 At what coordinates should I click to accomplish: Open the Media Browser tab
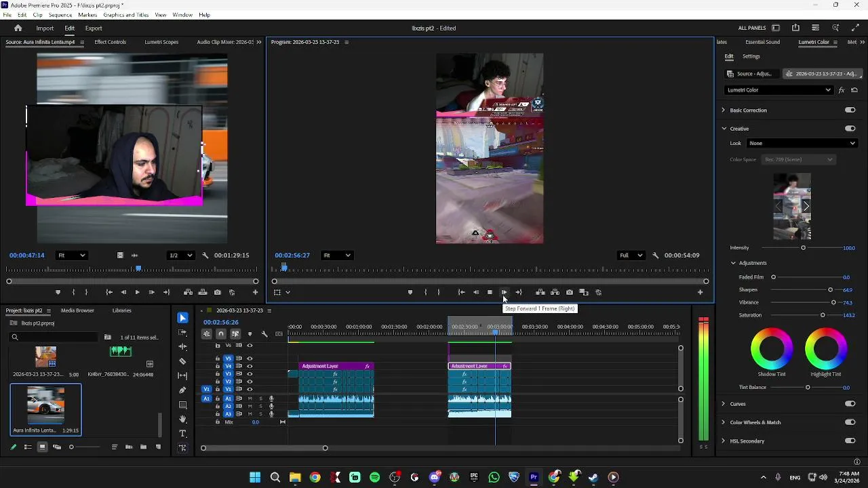pyautogui.click(x=77, y=310)
